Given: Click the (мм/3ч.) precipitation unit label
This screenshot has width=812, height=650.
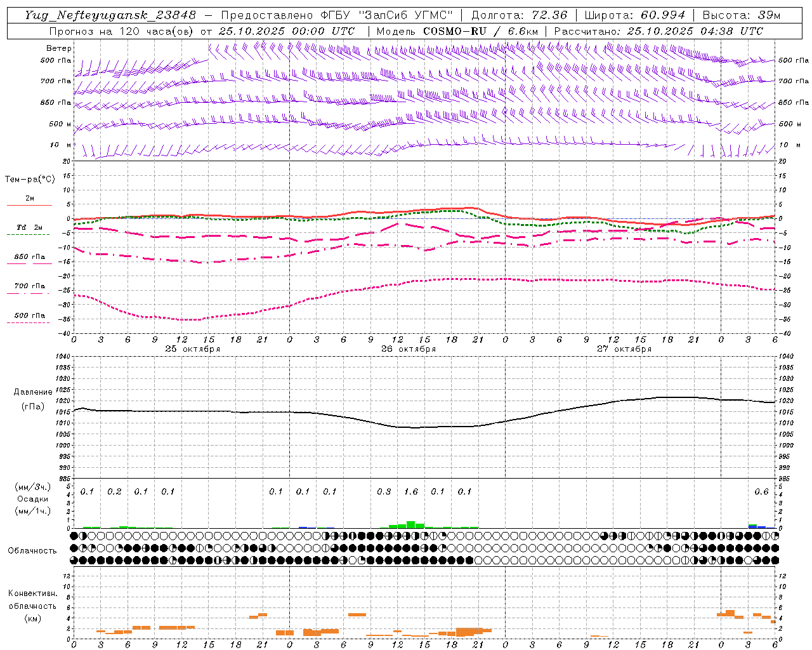Looking at the screenshot, I should point(32,487).
